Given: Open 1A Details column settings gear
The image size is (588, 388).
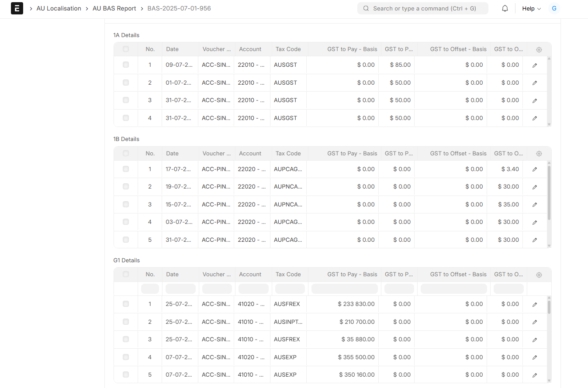Looking at the screenshot, I should click(539, 49).
